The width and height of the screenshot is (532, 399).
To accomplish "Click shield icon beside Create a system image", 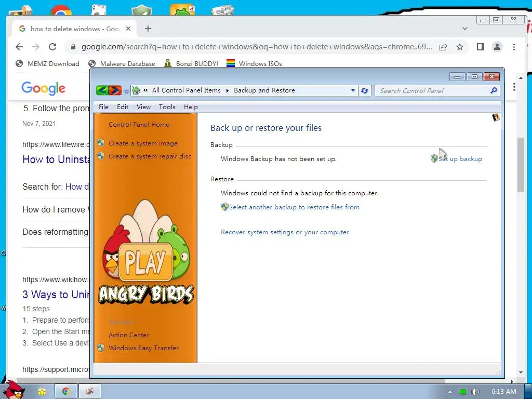I will [101, 143].
